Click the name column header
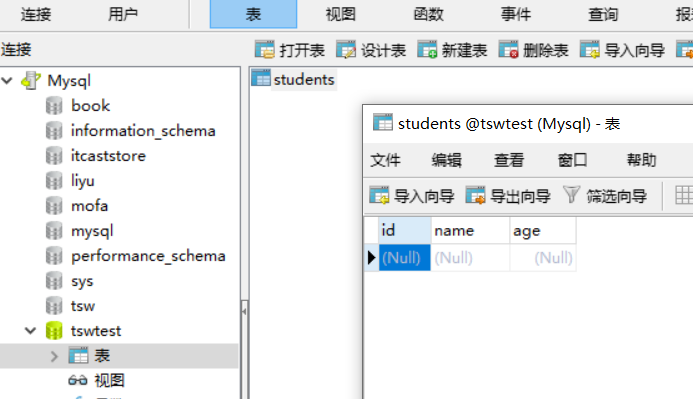The width and height of the screenshot is (693, 399). click(470, 230)
